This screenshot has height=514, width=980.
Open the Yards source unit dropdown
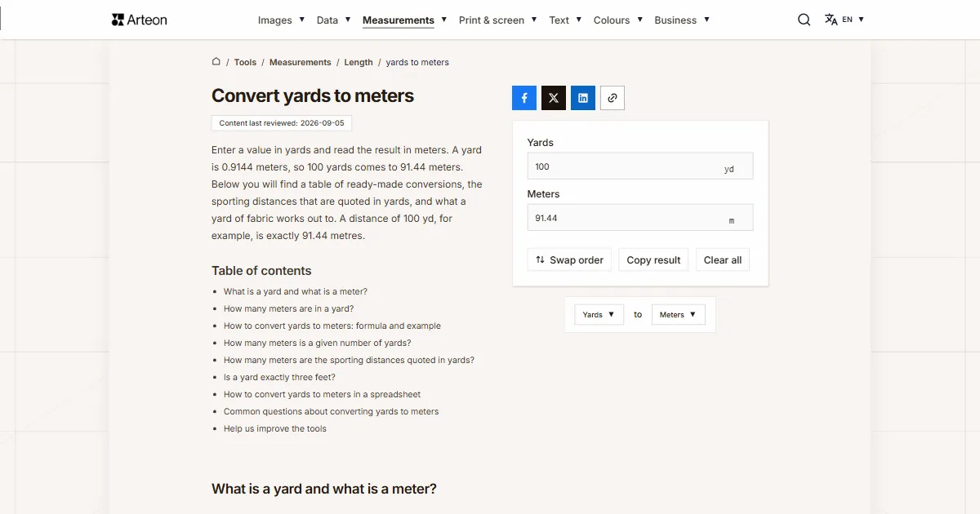click(599, 315)
